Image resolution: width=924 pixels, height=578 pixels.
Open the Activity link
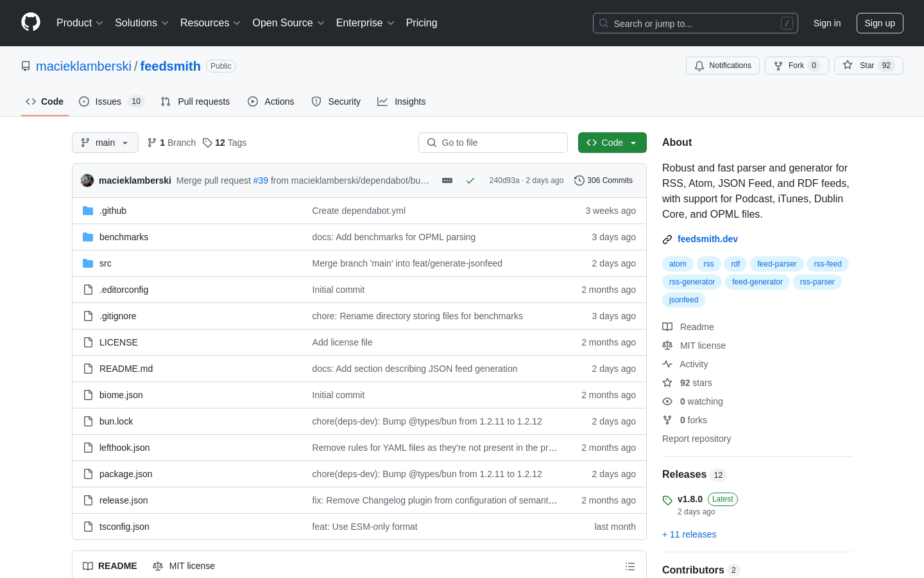pyautogui.click(x=685, y=364)
